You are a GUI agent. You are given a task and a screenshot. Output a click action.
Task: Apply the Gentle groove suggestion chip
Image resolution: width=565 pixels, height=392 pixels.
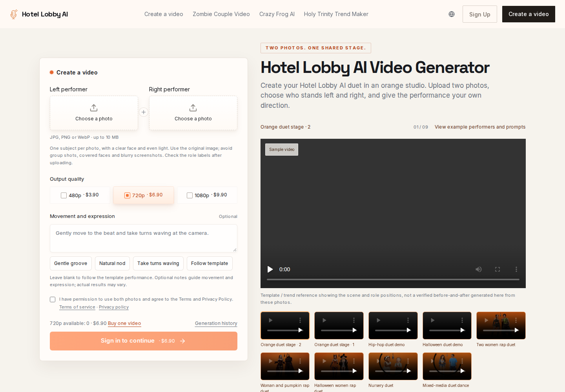tap(71, 263)
